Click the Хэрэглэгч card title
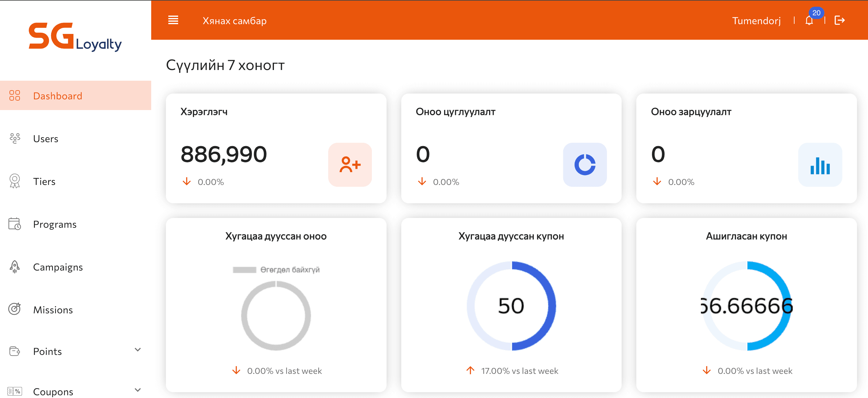Screen dimensions: 868x398 [x=204, y=111]
